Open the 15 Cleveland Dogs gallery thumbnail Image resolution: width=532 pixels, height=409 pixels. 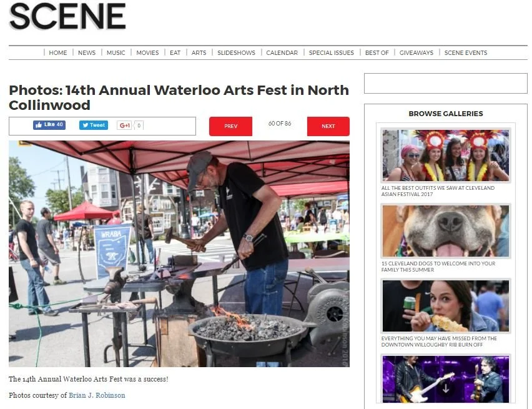[x=445, y=231]
